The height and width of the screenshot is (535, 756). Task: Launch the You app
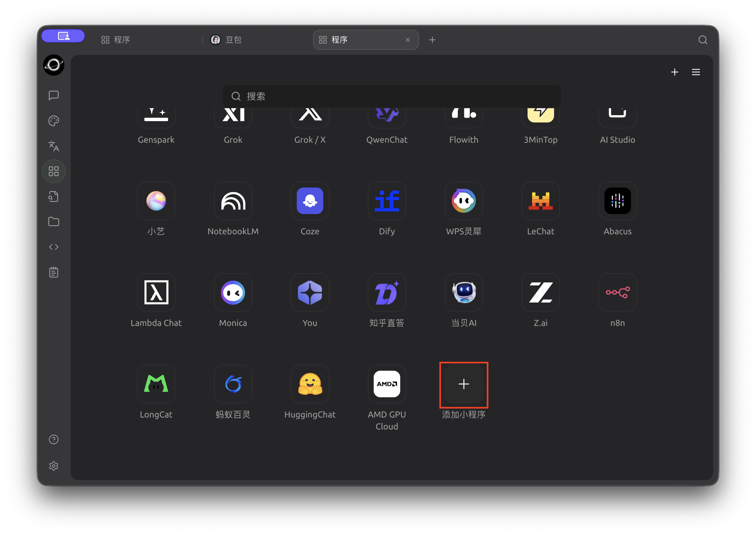tap(310, 292)
